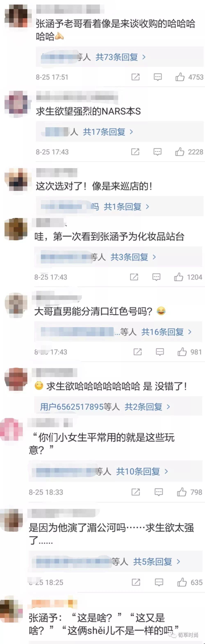This screenshot has height=644, width=205.
Task: Share the comment with 635 likes
Action: click(136, 582)
